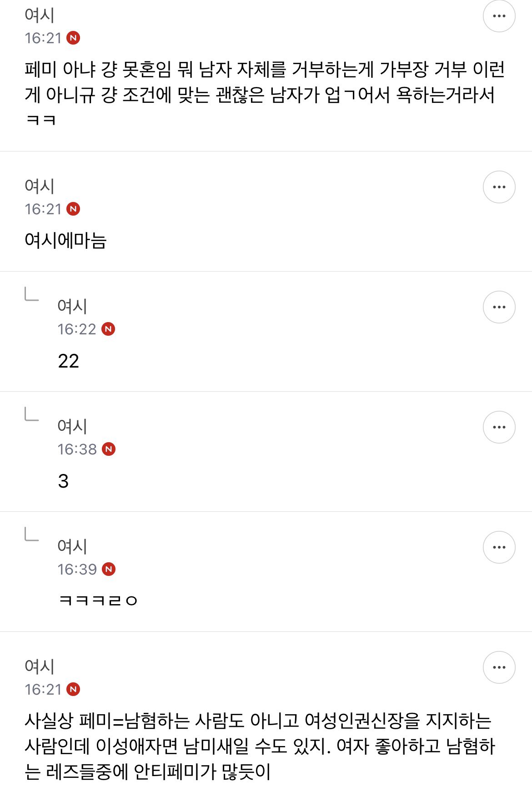Tap the 여시 username above 16:22
This screenshot has width=532, height=802.
point(72,306)
